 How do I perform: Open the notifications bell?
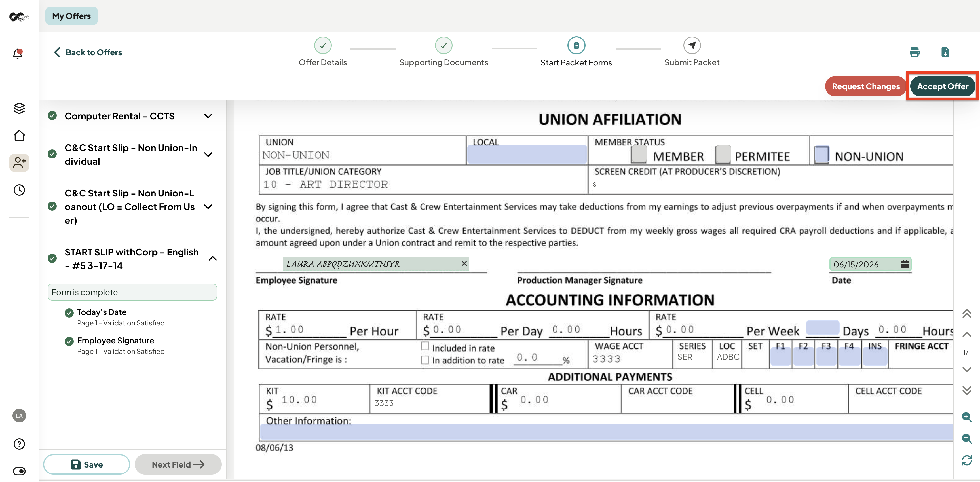(x=18, y=53)
